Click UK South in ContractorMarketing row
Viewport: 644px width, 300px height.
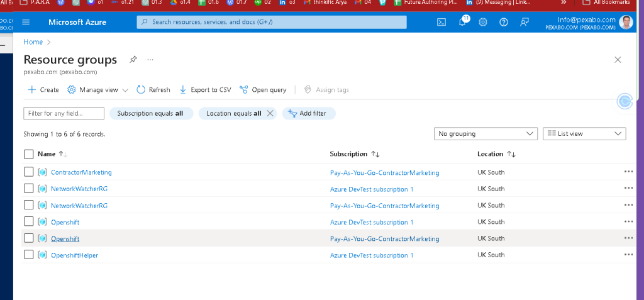(x=491, y=172)
